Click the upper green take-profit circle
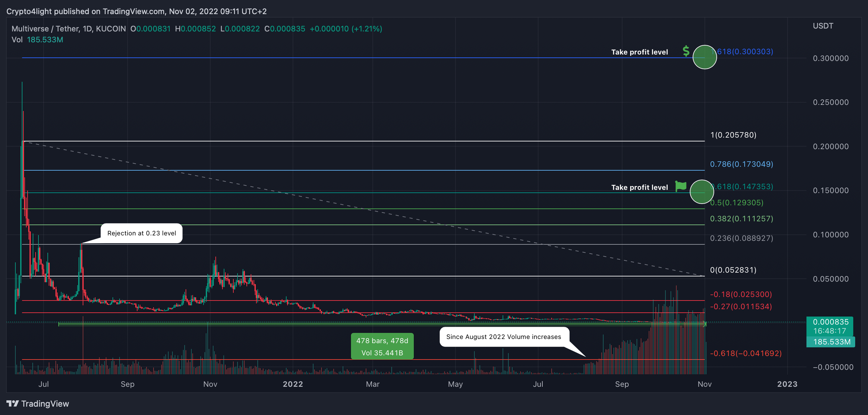Image resolution: width=868 pixels, height=415 pixels. point(705,57)
